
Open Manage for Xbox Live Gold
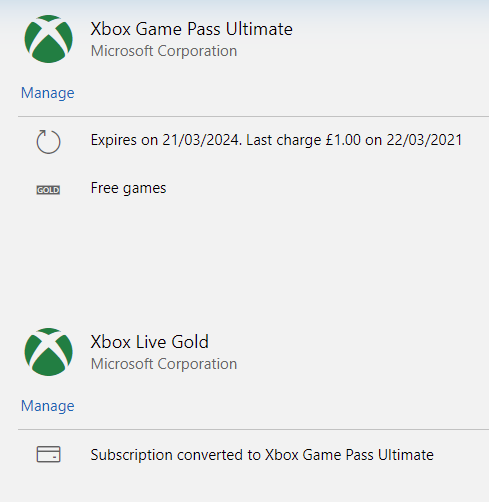pos(48,406)
